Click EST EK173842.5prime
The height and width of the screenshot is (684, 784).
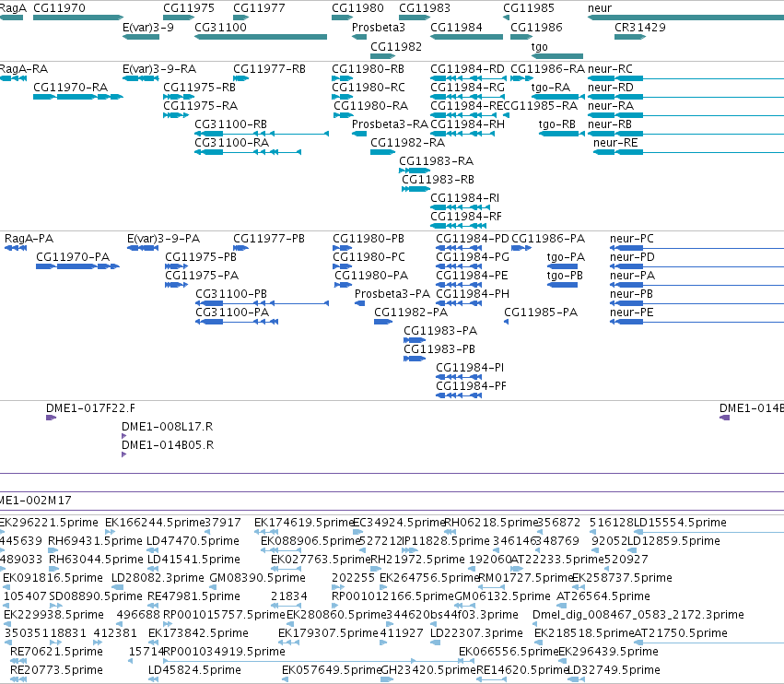pyautogui.click(x=198, y=633)
